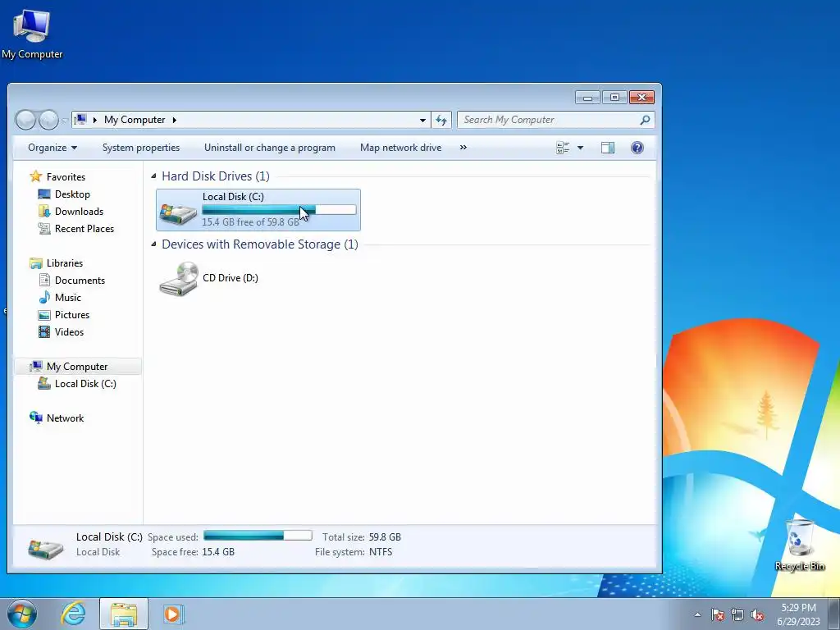This screenshot has height=630, width=840.
Task: Click the Videos filmstrip icon in sidebar
Action: pos(44,331)
